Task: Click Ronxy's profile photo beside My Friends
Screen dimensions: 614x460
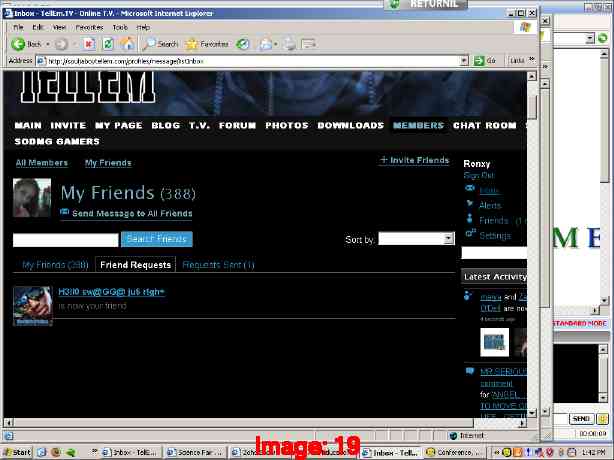Action: [32, 198]
